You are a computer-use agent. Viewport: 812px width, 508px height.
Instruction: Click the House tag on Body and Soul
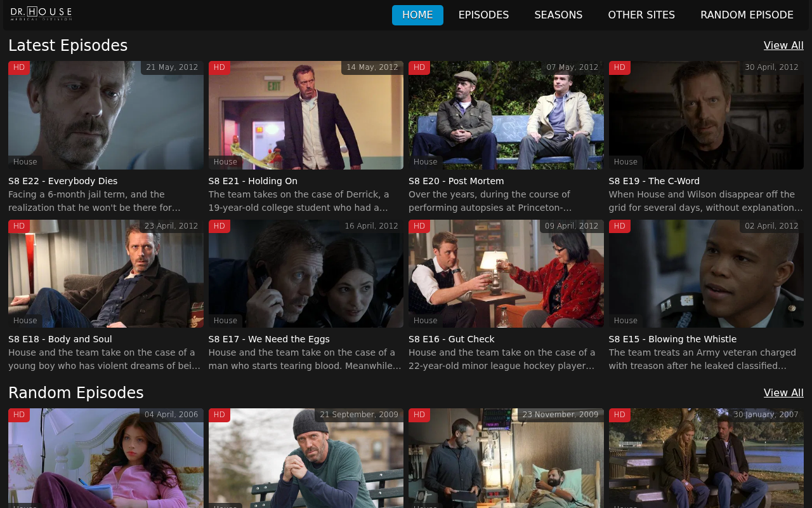25,321
